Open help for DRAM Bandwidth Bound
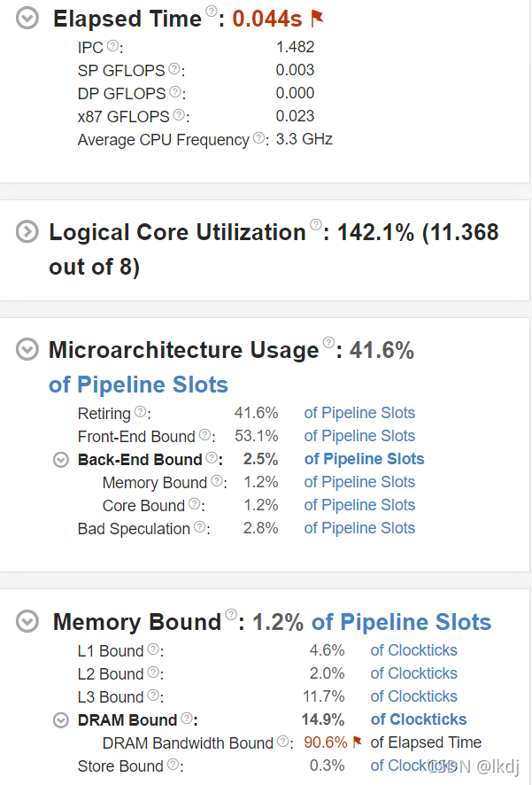Viewport: 532px width, 785px height. (x=283, y=742)
